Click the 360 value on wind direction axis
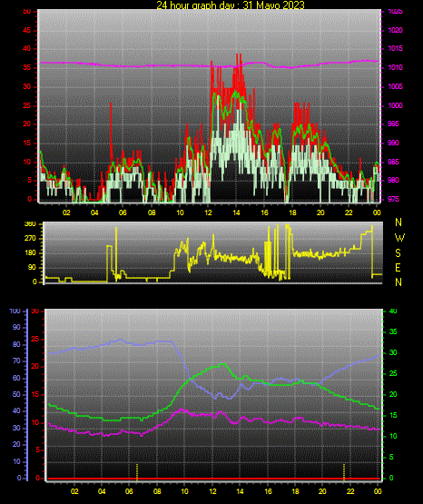423x504 pixels. (x=30, y=224)
